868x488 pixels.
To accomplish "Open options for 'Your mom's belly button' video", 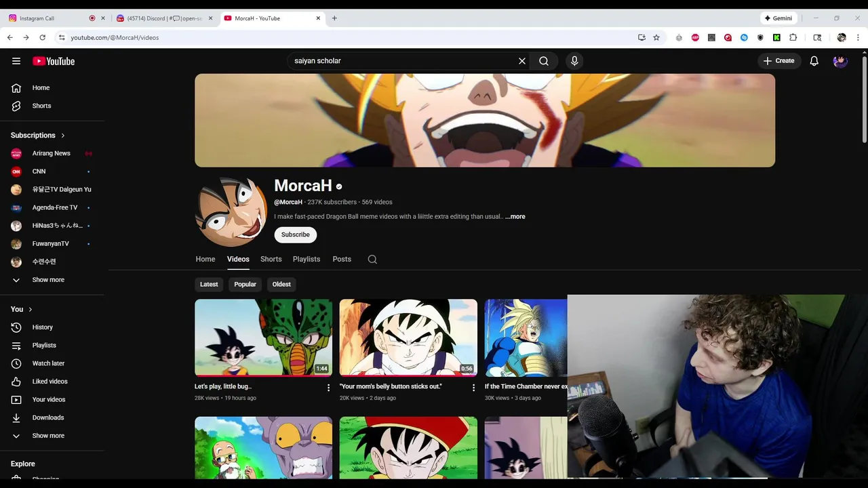I will pyautogui.click(x=474, y=388).
